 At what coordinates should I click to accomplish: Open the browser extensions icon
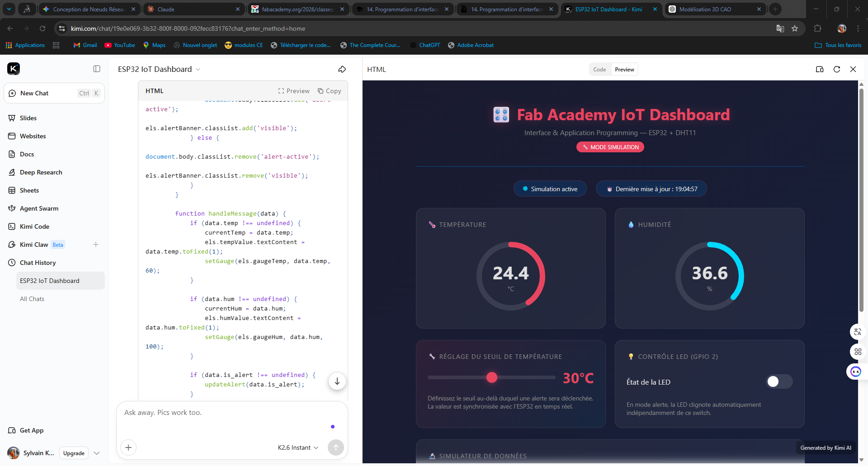(817, 28)
